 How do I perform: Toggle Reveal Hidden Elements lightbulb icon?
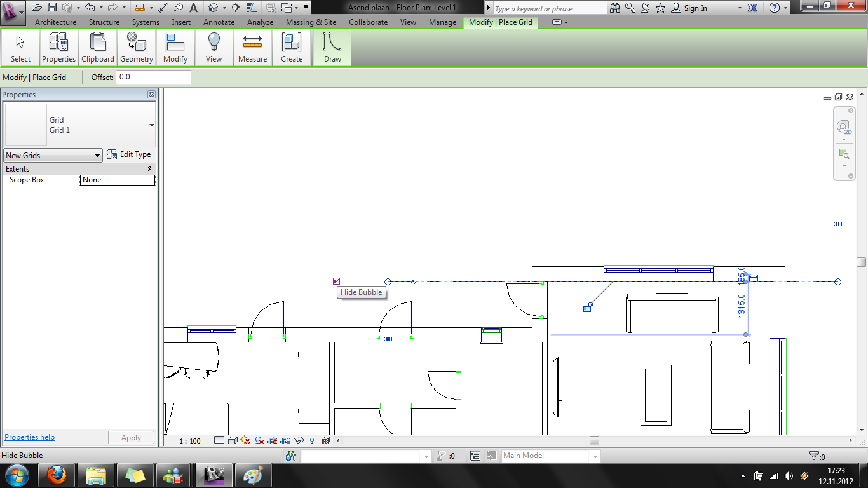coord(312,440)
